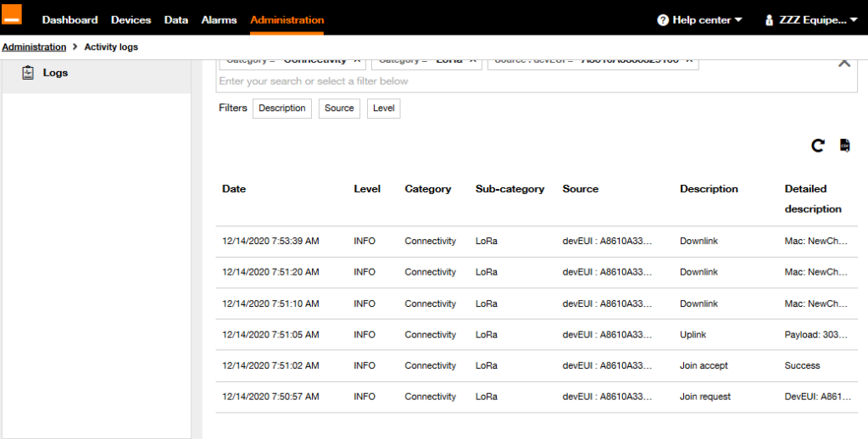Click the Source column header
868x439 pixels.
pos(580,189)
